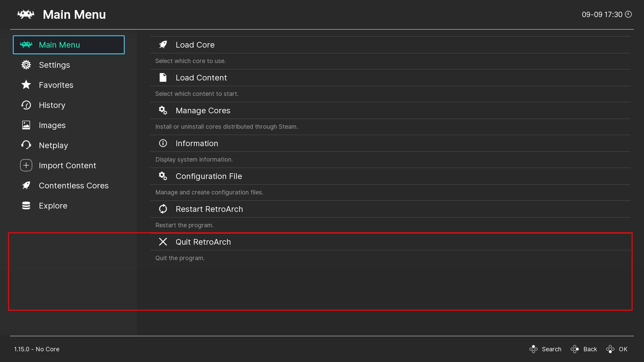Click the X icon beside Quit RetroArch
This screenshot has height=362, width=644.
(163, 242)
